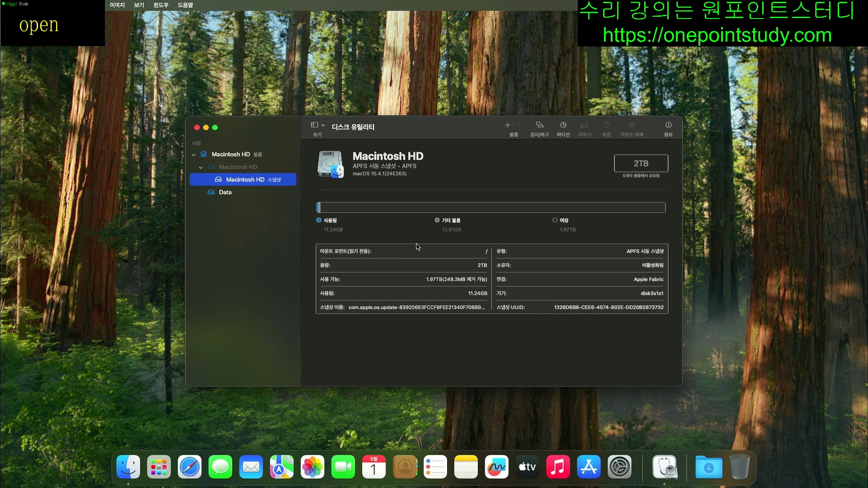Screen dimensions: 868x488
Task: Open the Trash in the Dock
Action: click(x=740, y=467)
